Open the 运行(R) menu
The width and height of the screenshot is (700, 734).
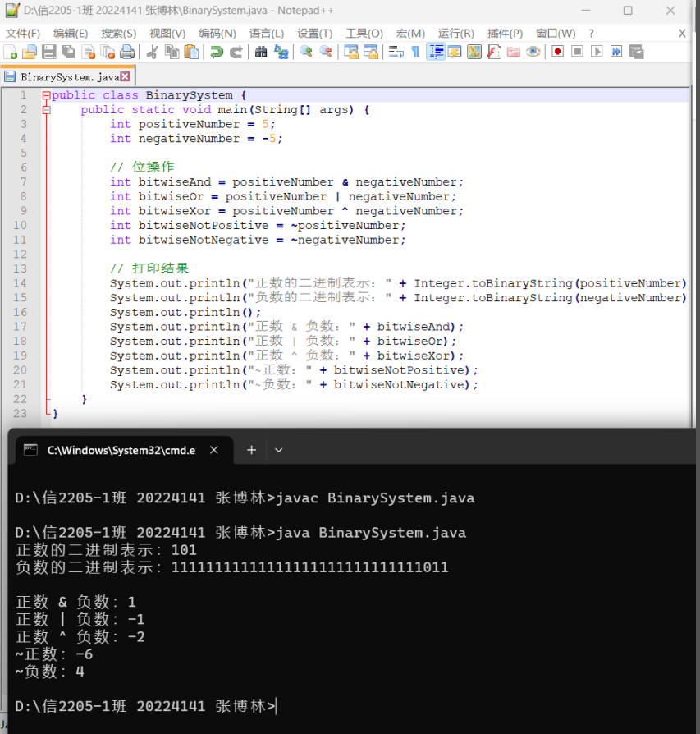(456, 34)
